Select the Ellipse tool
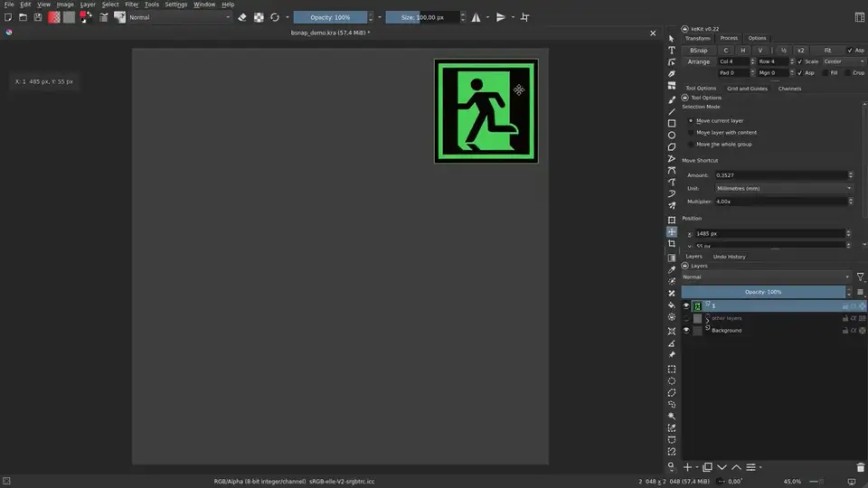This screenshot has width=868, height=488. point(672,135)
